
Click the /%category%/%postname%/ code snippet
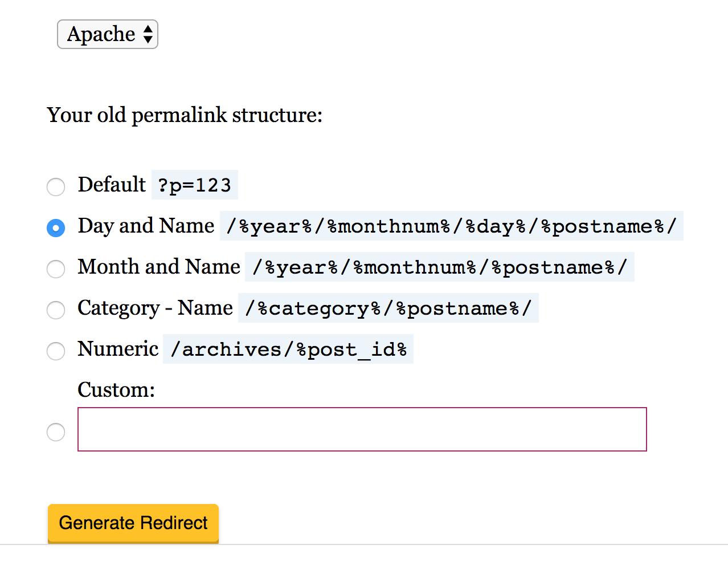click(x=388, y=308)
